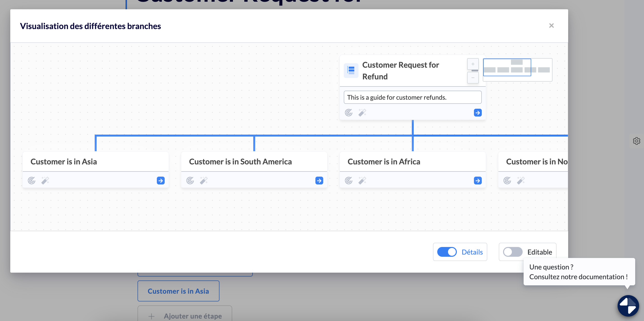Select the Customer is in Africa card title
644x321 pixels.
[384, 161]
